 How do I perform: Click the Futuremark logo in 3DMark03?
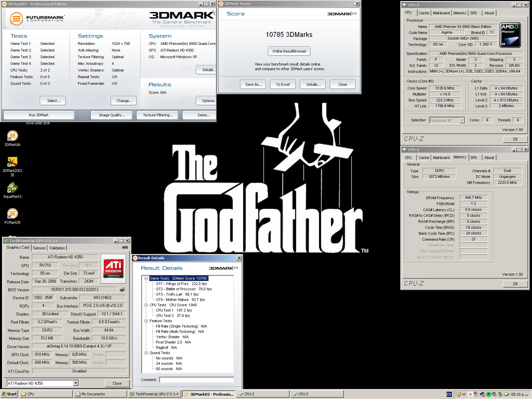click(37, 18)
